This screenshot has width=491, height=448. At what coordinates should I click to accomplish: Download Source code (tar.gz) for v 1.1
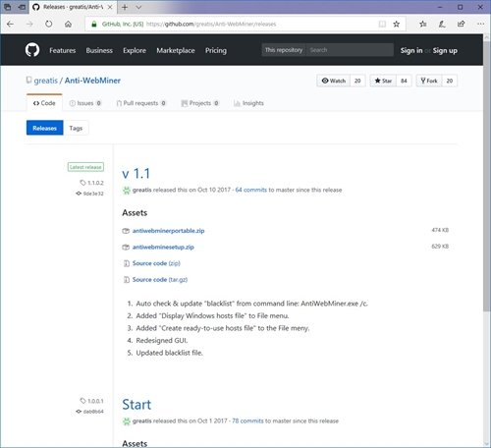tap(160, 280)
